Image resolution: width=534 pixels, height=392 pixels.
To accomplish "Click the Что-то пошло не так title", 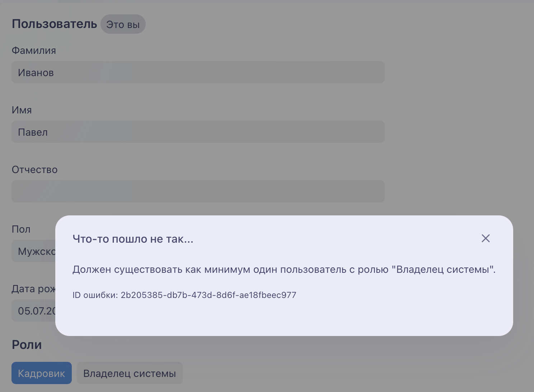I will (x=133, y=239).
